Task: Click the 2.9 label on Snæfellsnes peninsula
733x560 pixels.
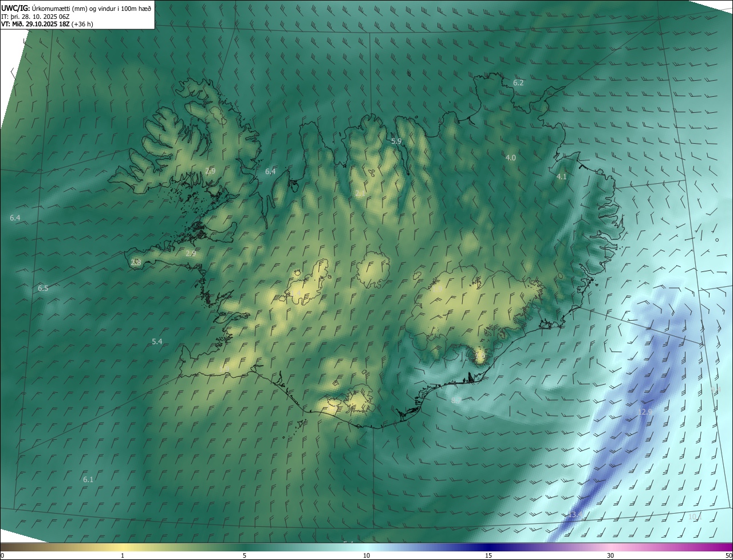Action: tap(191, 253)
